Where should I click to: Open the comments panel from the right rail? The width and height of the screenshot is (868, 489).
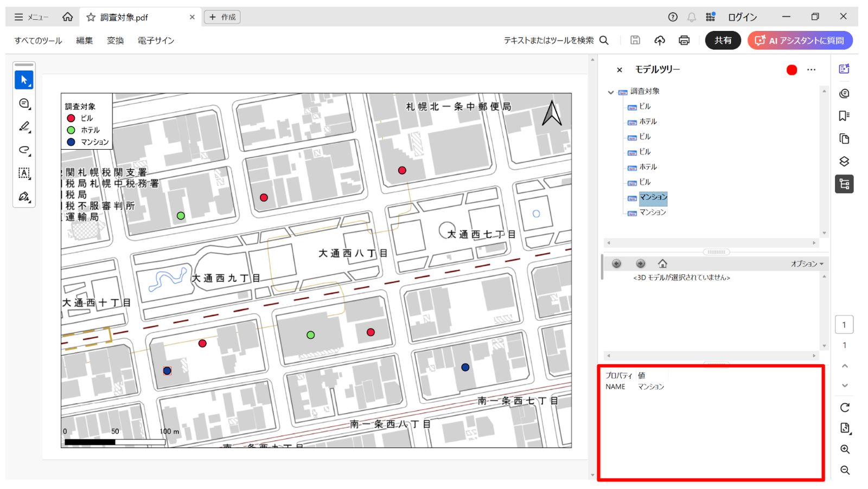click(844, 93)
